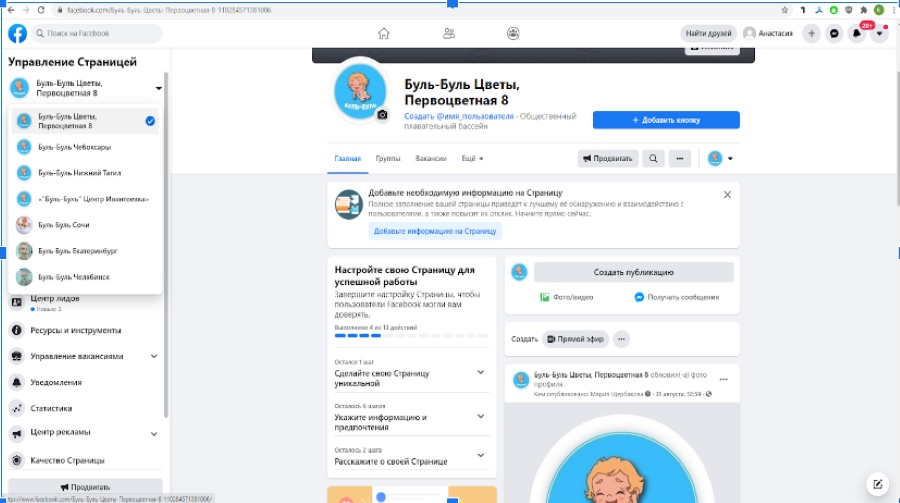Open the Facebook logo home link

coord(17,33)
